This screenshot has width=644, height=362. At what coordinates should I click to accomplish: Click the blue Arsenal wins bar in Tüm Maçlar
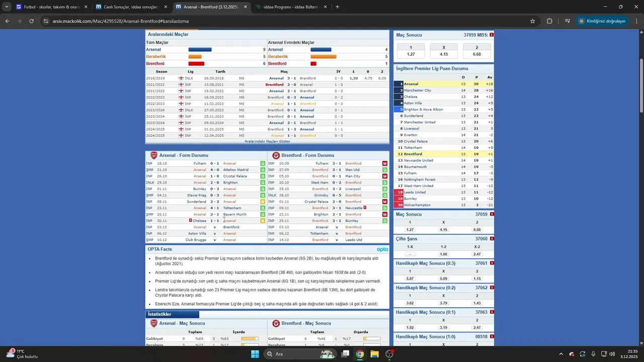tap(200, 50)
